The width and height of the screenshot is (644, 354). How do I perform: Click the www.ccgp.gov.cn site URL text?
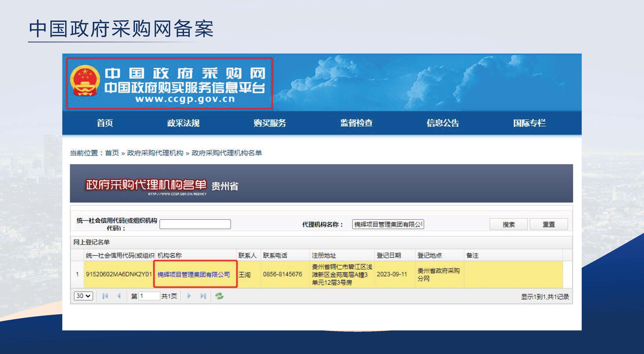point(185,99)
